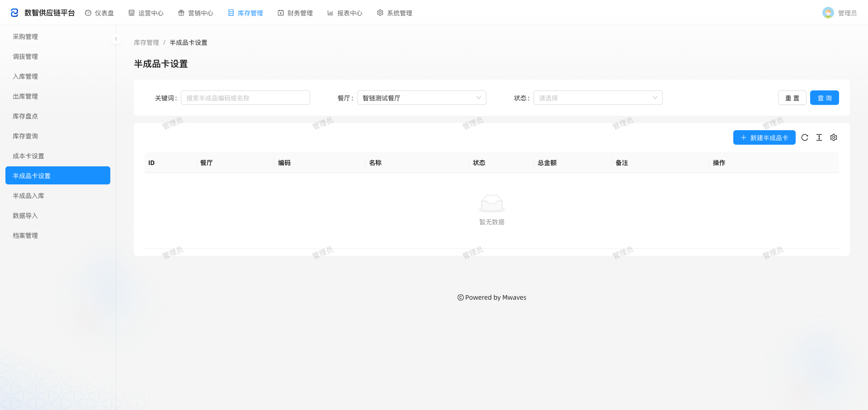The image size is (868, 410).
Task: Open the 系统管理 menu
Action: (395, 13)
